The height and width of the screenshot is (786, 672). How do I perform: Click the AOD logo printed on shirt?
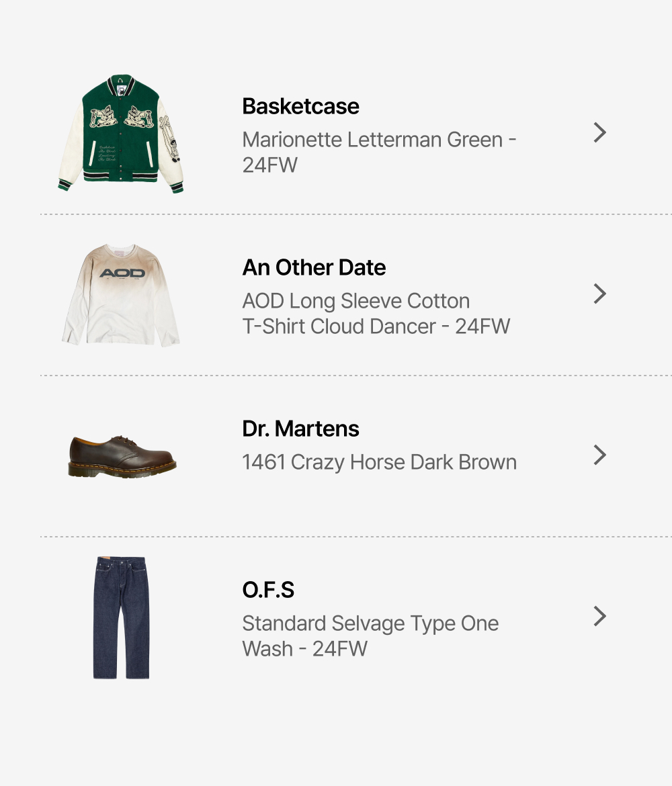tap(122, 273)
